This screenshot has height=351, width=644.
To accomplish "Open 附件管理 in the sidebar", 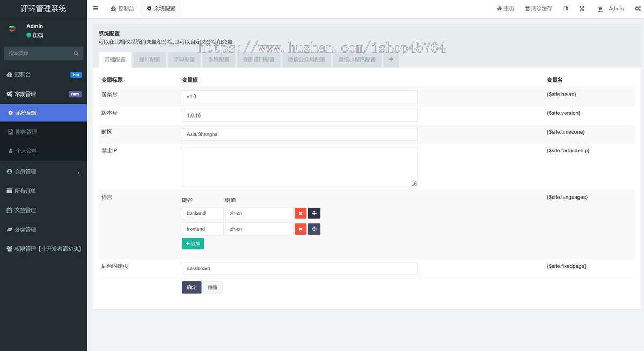I will tap(43, 132).
